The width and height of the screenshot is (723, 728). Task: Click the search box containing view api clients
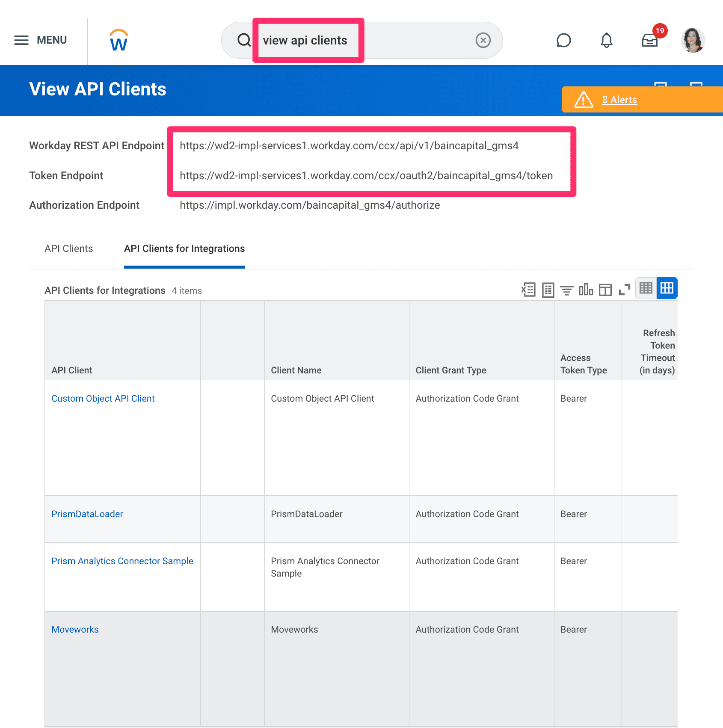click(x=361, y=40)
